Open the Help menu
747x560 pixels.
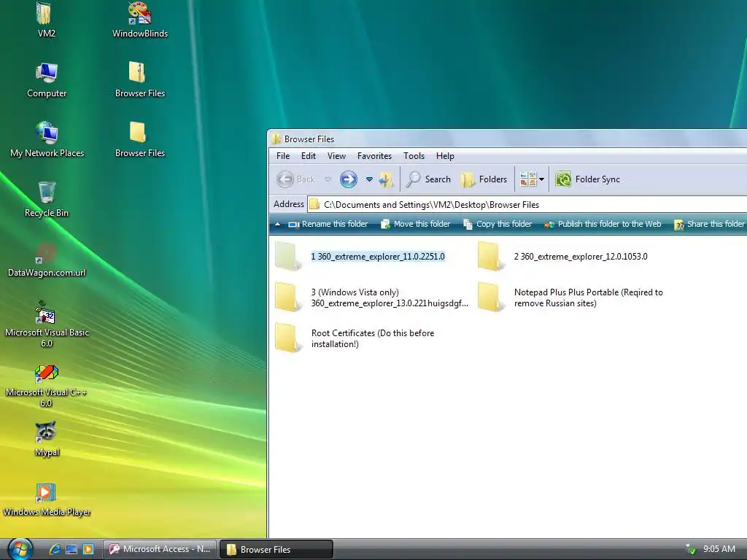[x=445, y=156]
